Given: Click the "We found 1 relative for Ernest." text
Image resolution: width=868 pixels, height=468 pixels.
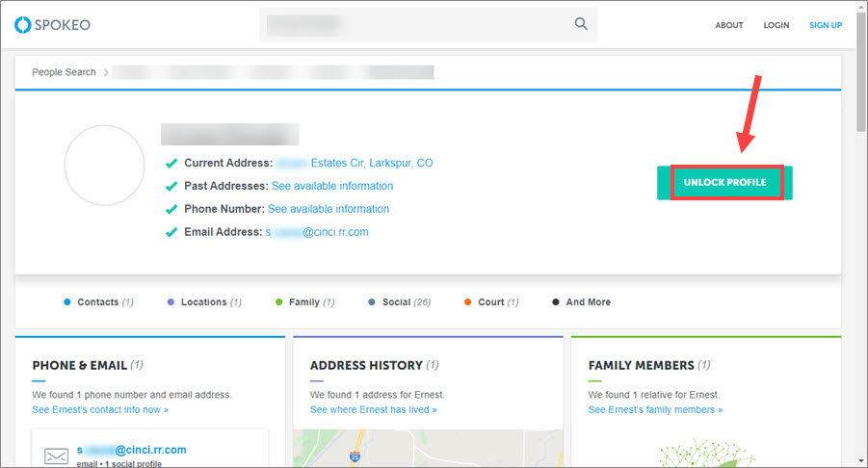Looking at the screenshot, I should [x=654, y=395].
